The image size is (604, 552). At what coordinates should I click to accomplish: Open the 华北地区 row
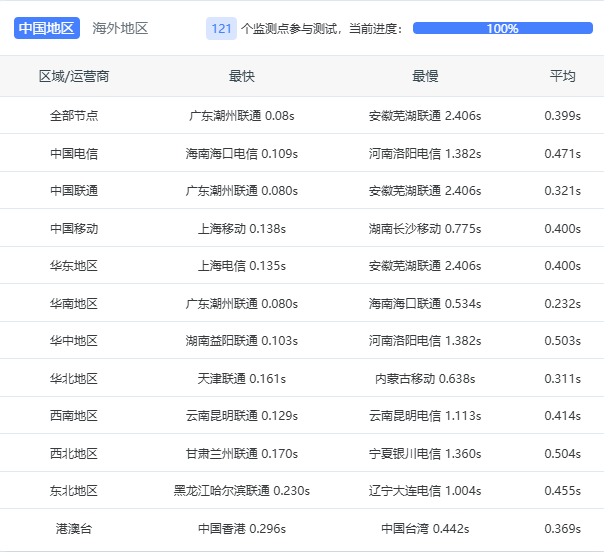[74, 379]
